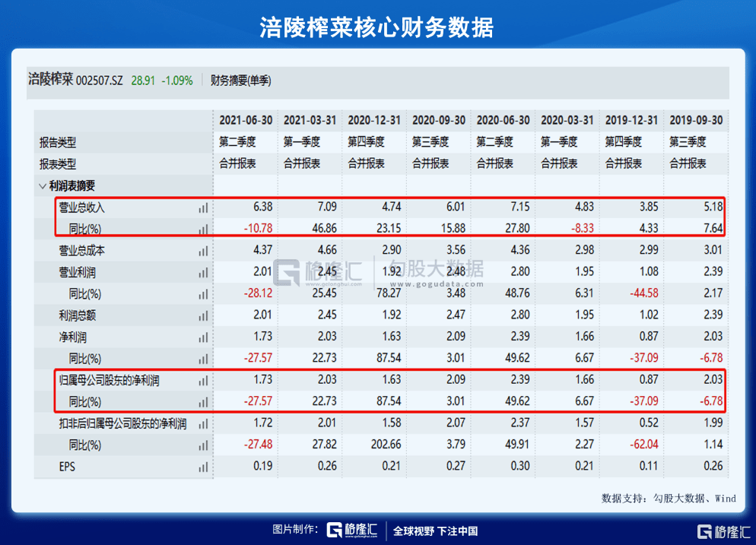This screenshot has height=545, width=756.
Task: Click operating profit growth value -44.58
Action: (644, 293)
